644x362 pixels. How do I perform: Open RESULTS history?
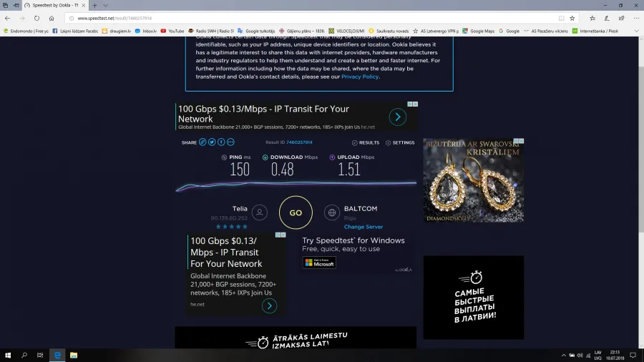tap(366, 143)
